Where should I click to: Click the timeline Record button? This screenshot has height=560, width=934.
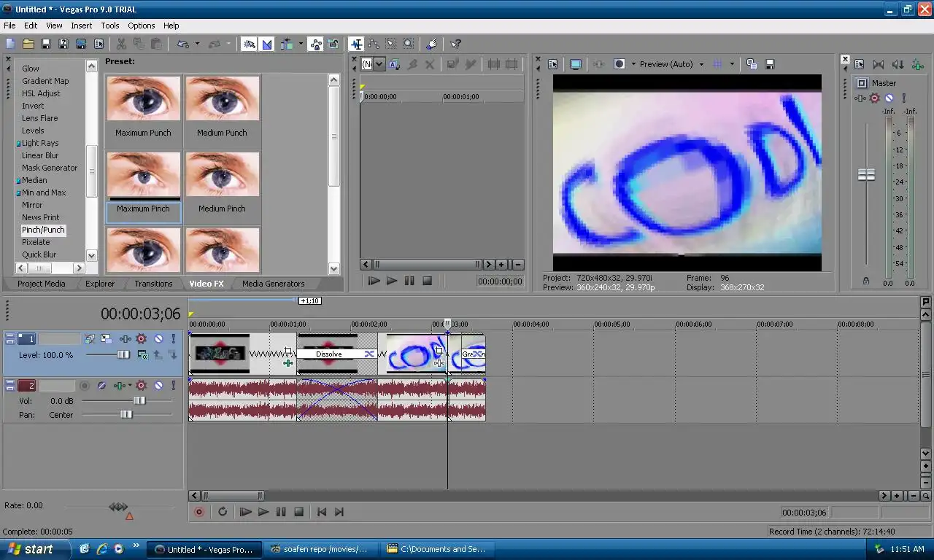pos(198,512)
